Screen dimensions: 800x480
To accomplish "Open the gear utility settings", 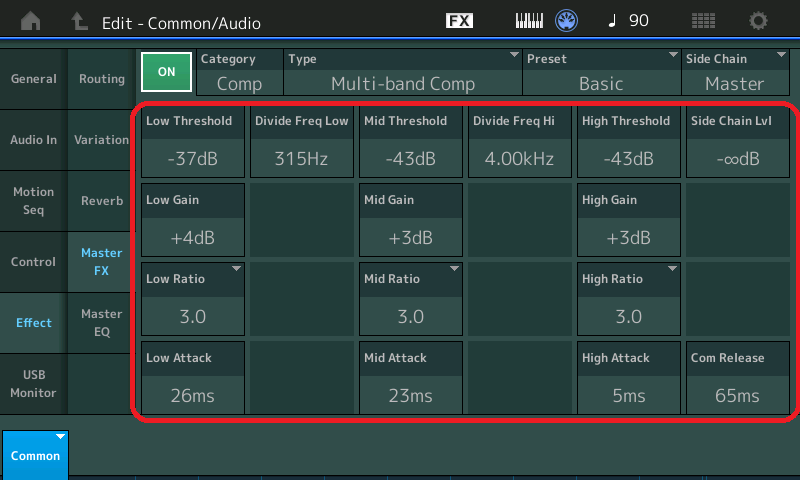I will pyautogui.click(x=759, y=21).
